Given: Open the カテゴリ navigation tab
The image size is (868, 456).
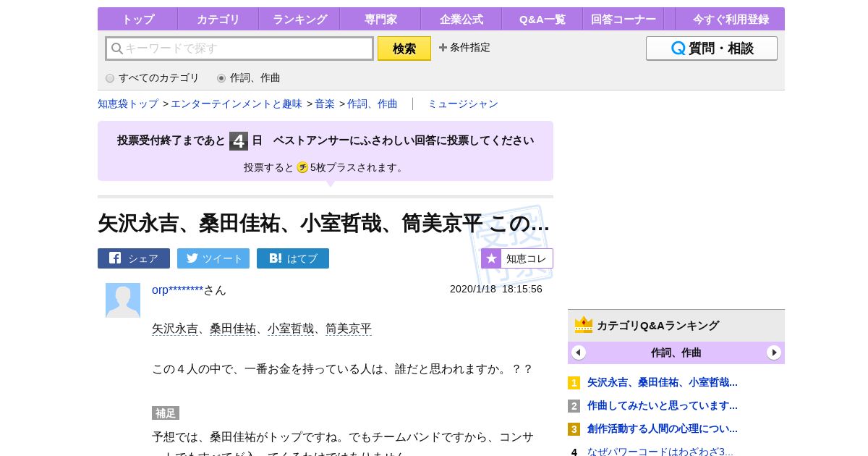Looking at the screenshot, I should point(218,19).
